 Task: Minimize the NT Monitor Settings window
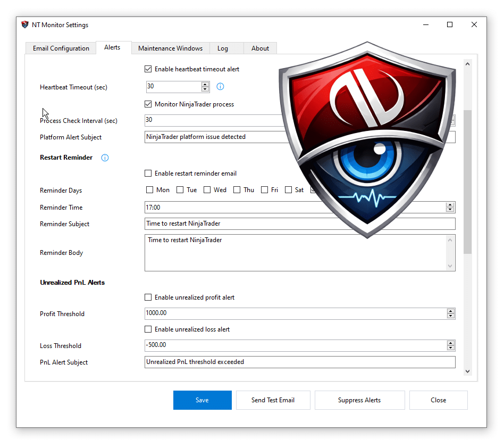426,25
